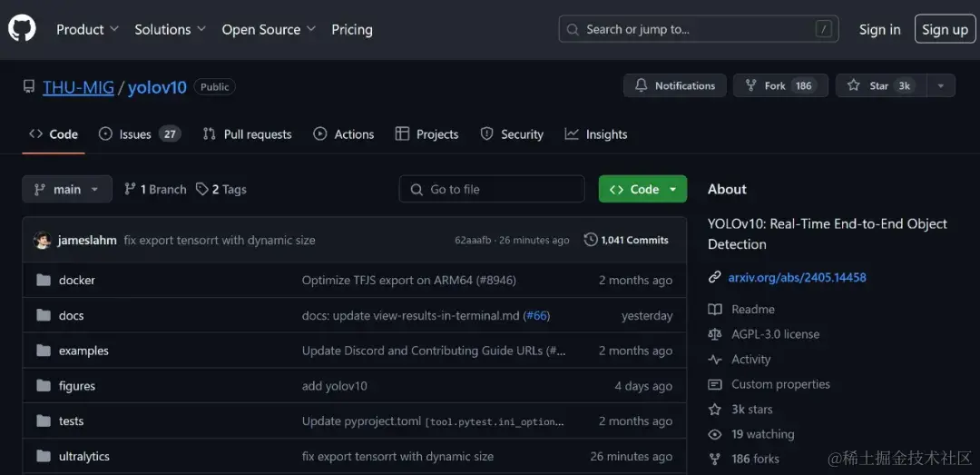Click the AGPL-3.0 license scale icon
The width and height of the screenshot is (980, 475).
point(715,334)
